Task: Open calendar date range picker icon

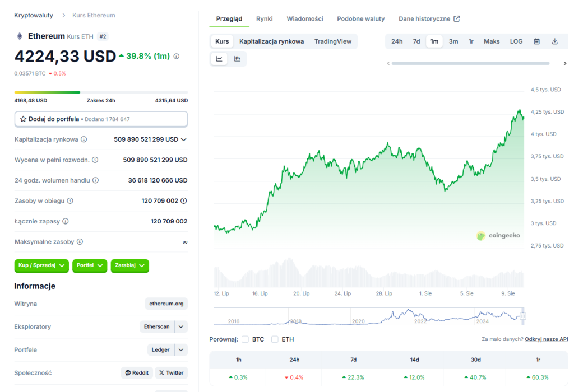Action: (536, 41)
